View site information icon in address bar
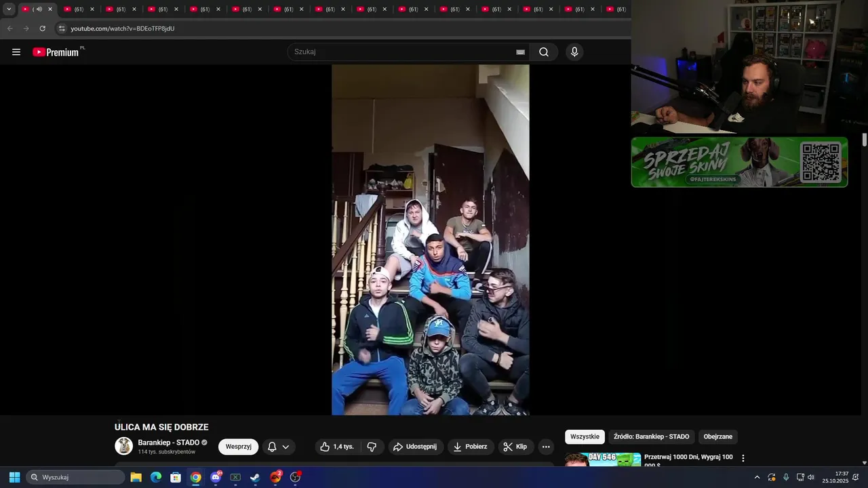The height and width of the screenshot is (488, 868). pyautogui.click(x=62, y=28)
